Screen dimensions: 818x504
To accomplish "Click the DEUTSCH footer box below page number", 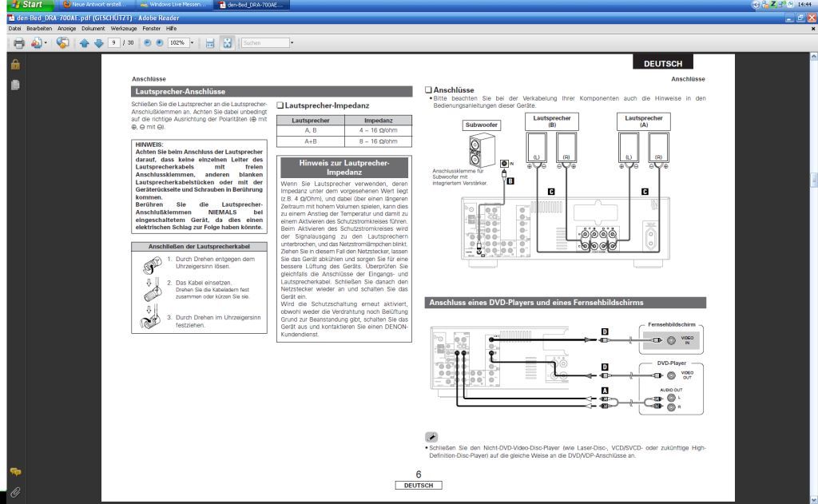I will click(x=419, y=485).
